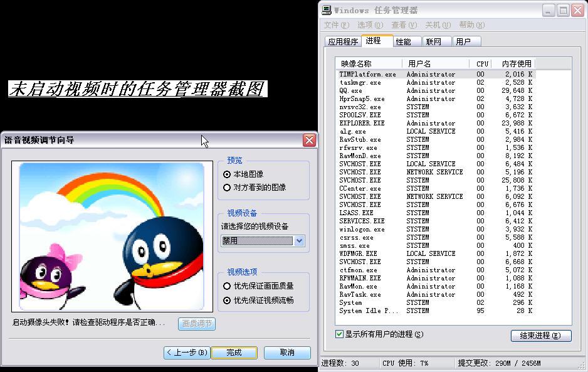
Task: Click the CPU 使用: 7% status bar entry
Action: tap(405, 363)
